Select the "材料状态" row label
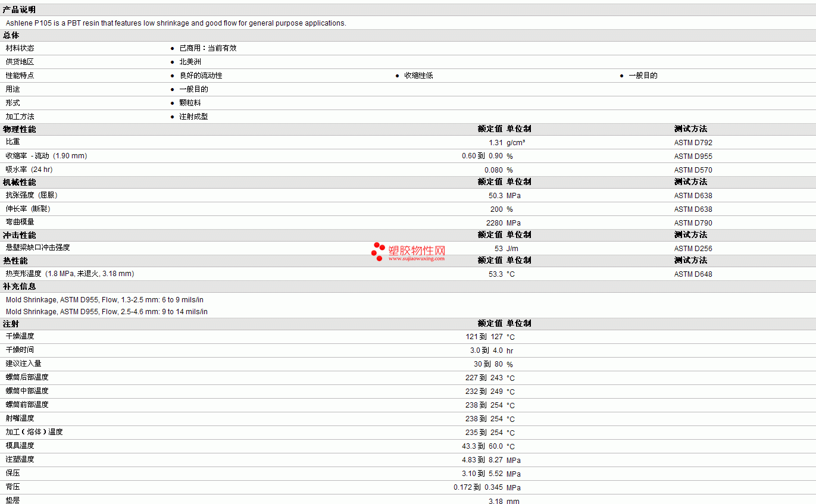 [20, 48]
